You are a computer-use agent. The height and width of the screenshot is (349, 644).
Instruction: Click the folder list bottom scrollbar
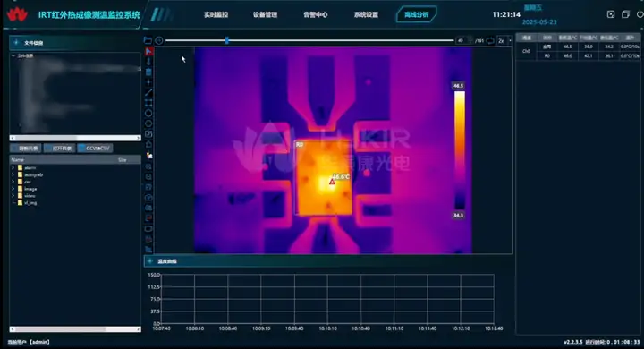(75, 329)
